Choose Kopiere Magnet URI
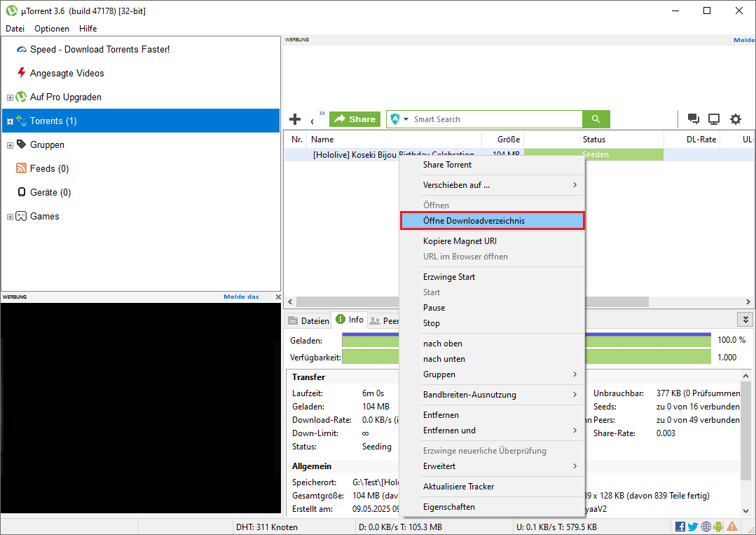 click(x=493, y=241)
